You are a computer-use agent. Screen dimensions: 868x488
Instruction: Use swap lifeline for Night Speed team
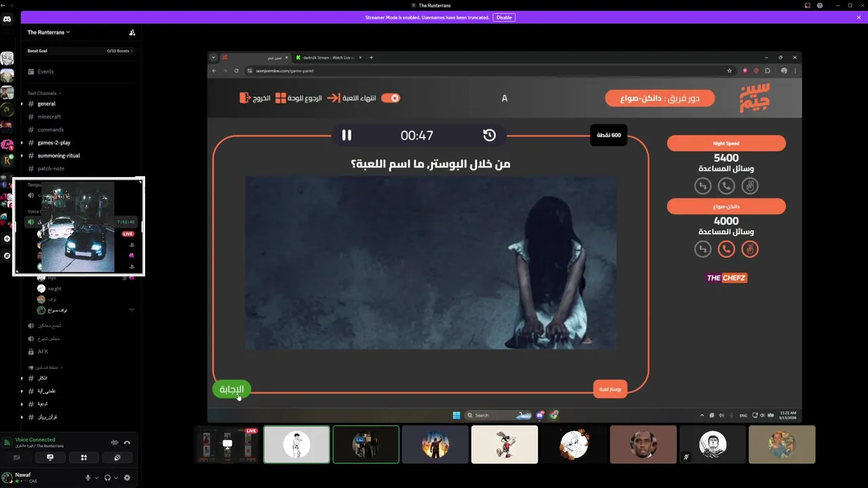click(703, 186)
